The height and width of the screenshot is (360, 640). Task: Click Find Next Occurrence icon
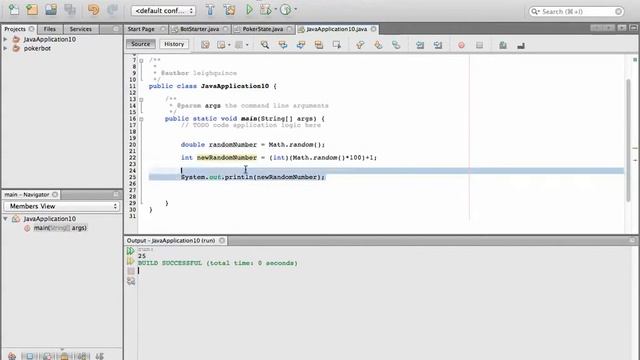pyautogui.click(x=301, y=45)
